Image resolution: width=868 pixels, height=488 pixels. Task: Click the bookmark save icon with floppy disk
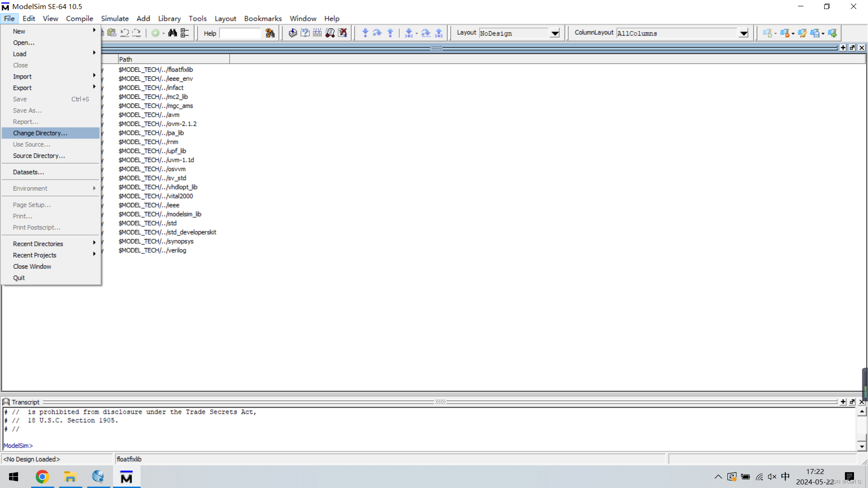click(816, 33)
